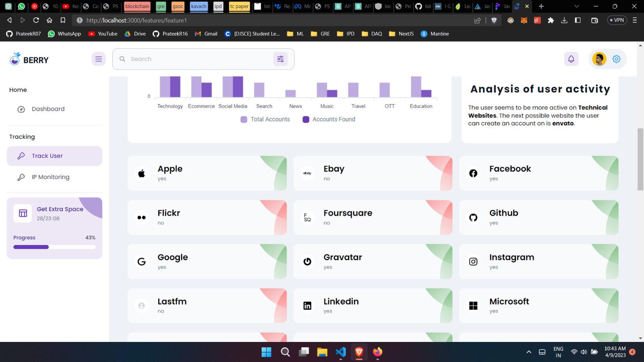644x362 pixels.
Task: Toggle the VPN button
Action: click(x=617, y=20)
